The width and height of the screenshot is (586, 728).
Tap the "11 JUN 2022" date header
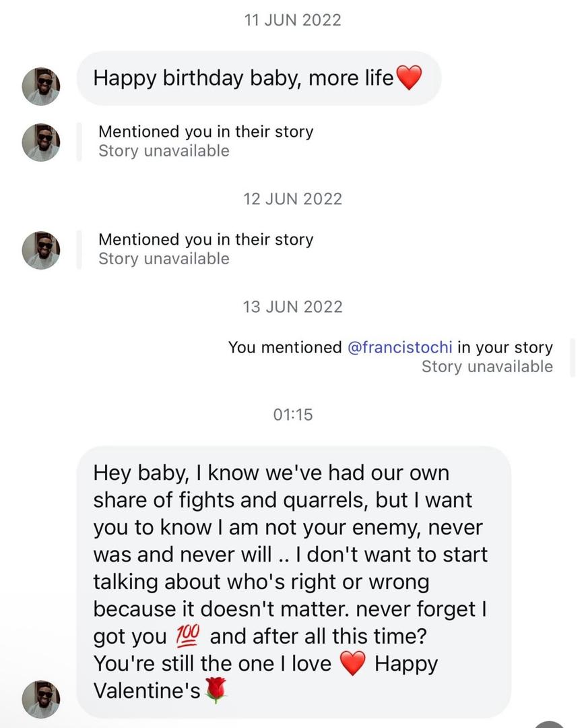tap(292, 20)
